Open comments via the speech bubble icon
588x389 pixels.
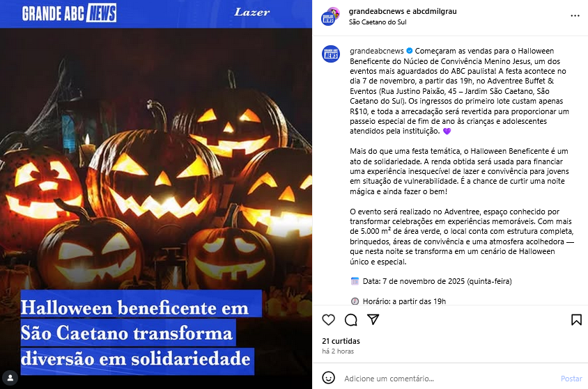click(x=350, y=319)
